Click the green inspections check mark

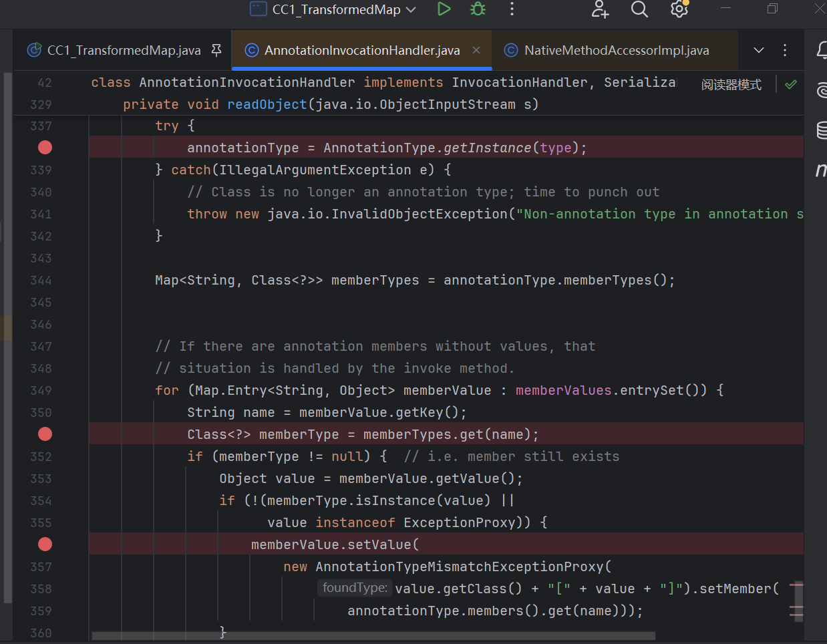[x=791, y=84]
